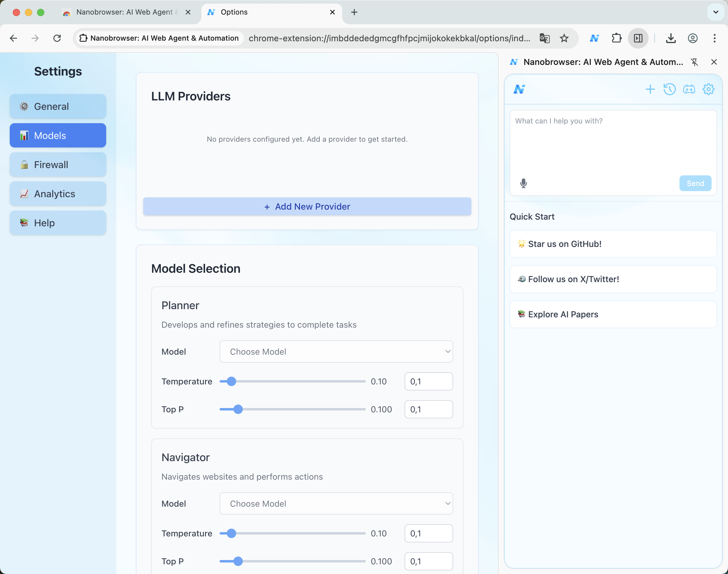Click the 'Model Selection' heading

coord(196,269)
